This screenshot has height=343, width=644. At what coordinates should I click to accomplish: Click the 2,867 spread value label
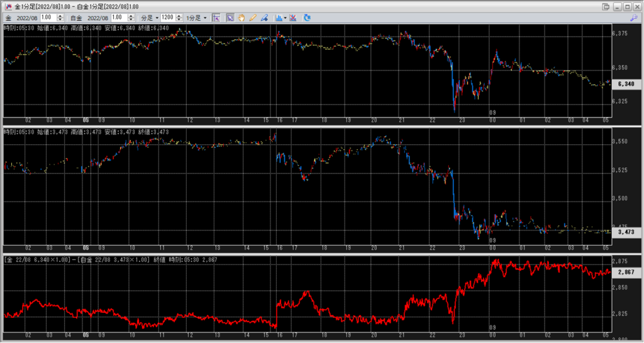point(626,272)
